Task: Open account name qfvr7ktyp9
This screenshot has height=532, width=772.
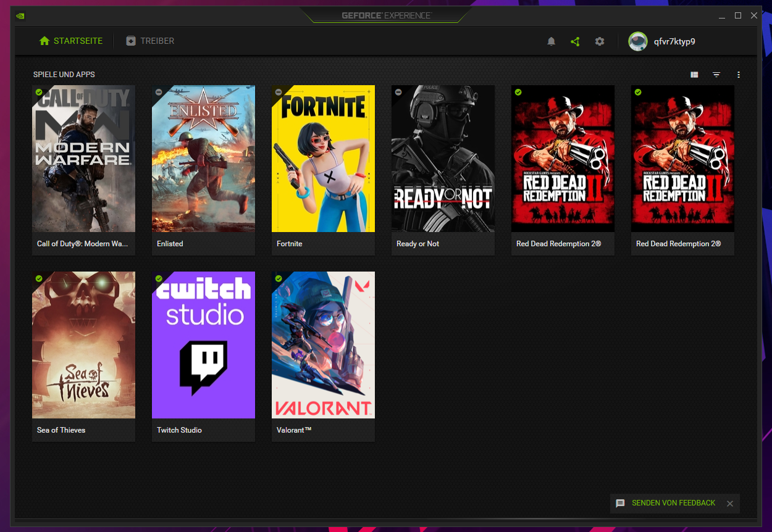Action: [674, 41]
